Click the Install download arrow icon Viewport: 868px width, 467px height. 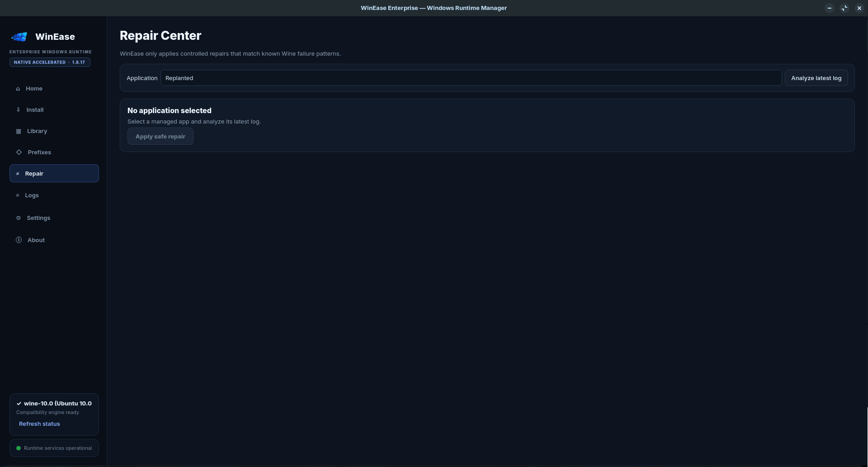[x=18, y=110]
